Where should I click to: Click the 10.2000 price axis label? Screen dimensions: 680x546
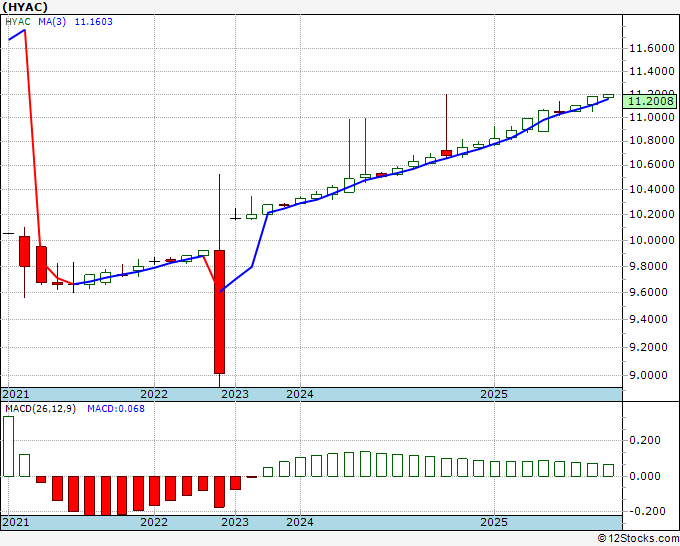click(x=652, y=214)
